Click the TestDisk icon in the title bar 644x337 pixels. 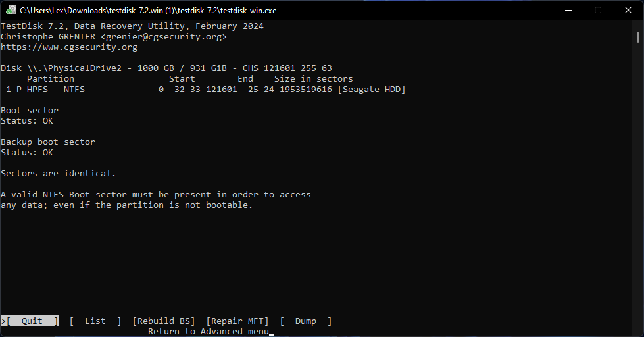(x=11, y=10)
